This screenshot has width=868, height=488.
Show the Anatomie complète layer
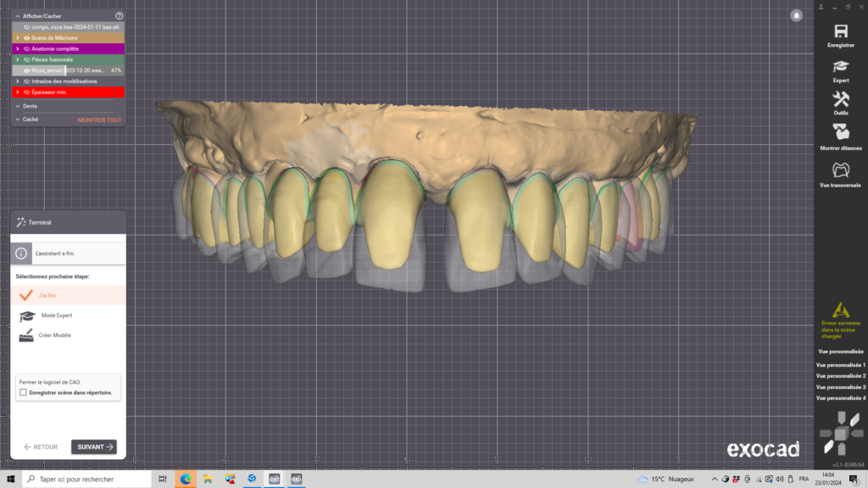coord(27,49)
